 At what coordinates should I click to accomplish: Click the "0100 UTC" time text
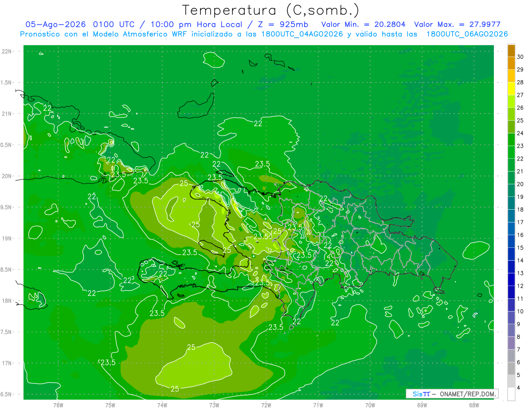(114, 24)
